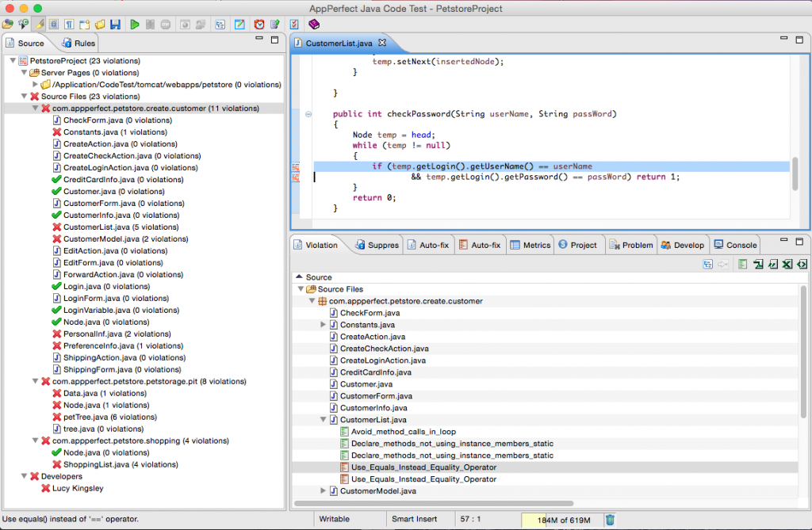Collapse the Developers node
This screenshot has height=530, width=812.
(24, 476)
